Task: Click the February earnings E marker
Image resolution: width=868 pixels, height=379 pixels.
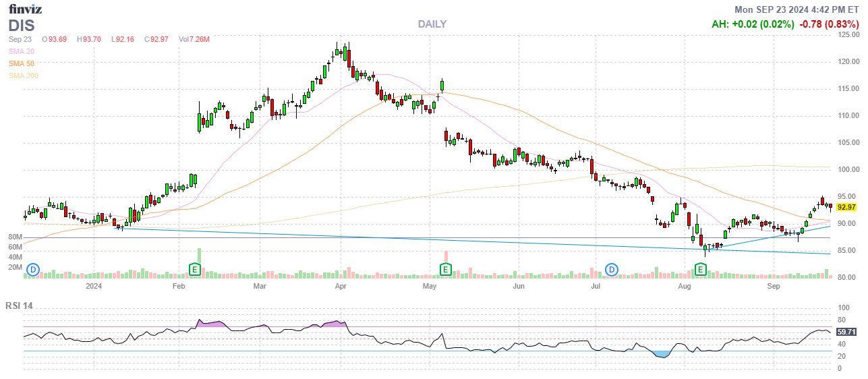Action: (x=195, y=270)
